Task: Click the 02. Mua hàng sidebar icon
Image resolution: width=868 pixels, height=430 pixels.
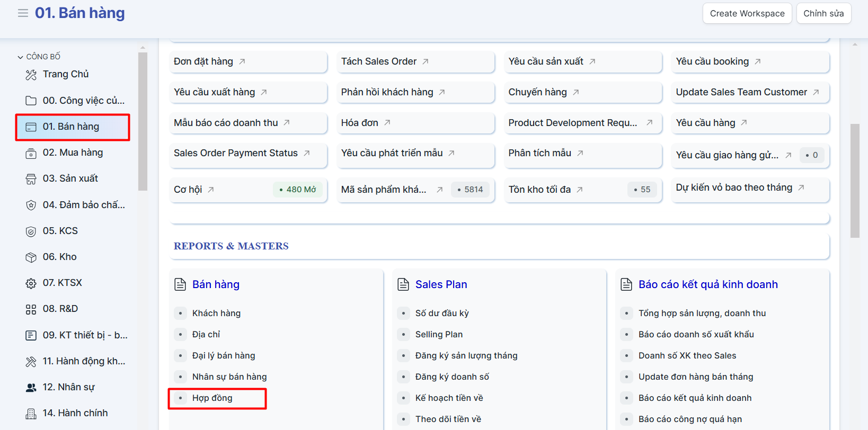Action: coord(31,153)
